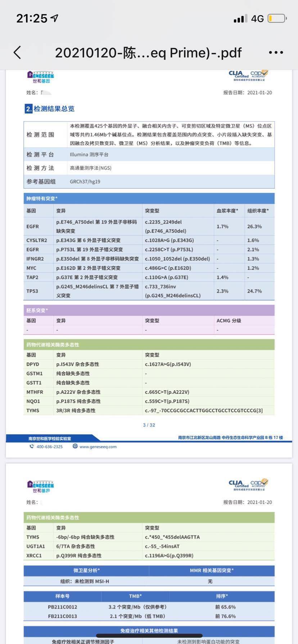Tap the location arrow next to the time
Image resolution: width=298 pixels, height=644 pixels.
coord(54,18)
